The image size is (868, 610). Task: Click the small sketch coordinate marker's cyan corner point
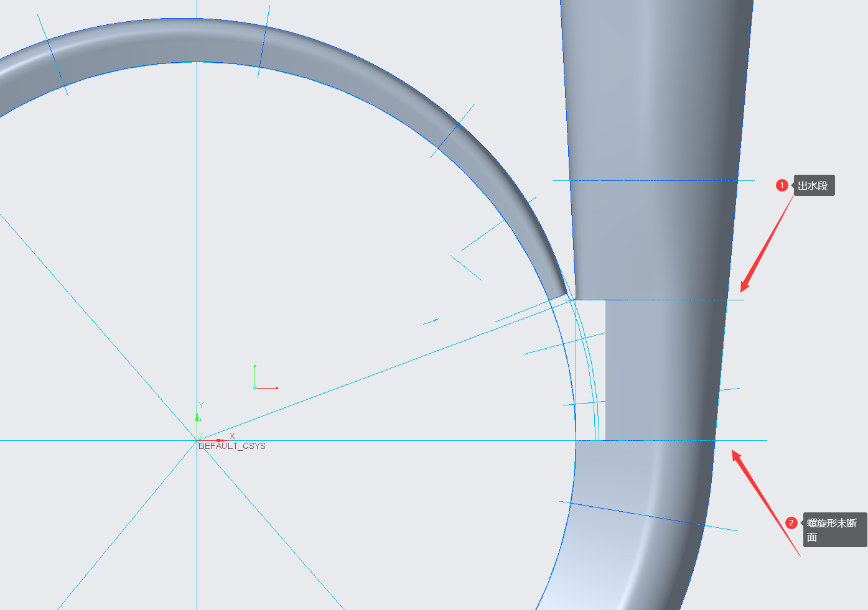[x=255, y=388]
